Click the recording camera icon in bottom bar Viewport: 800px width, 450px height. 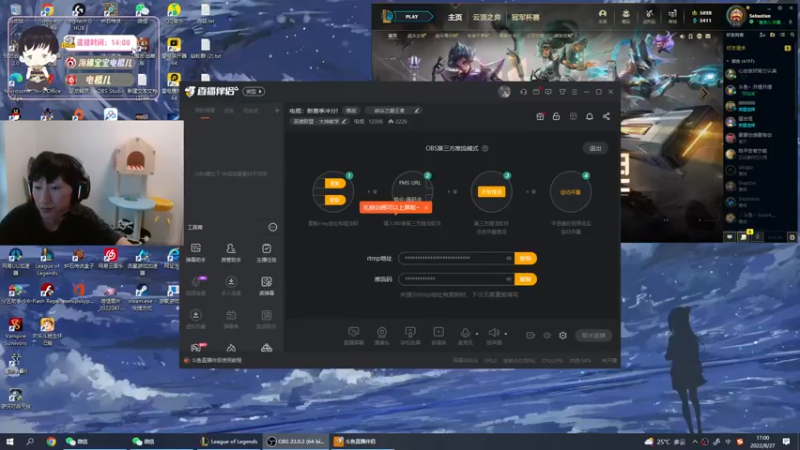tap(531, 335)
